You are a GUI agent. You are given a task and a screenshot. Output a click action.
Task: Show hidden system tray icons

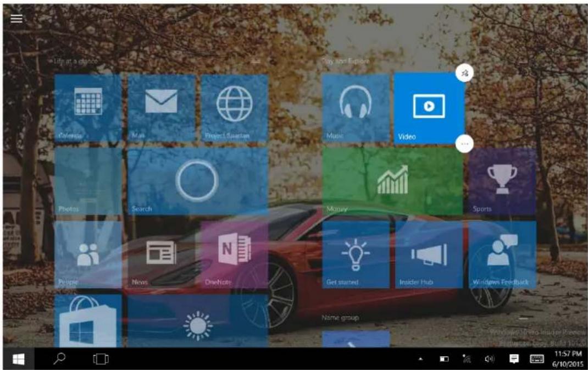[x=421, y=359]
